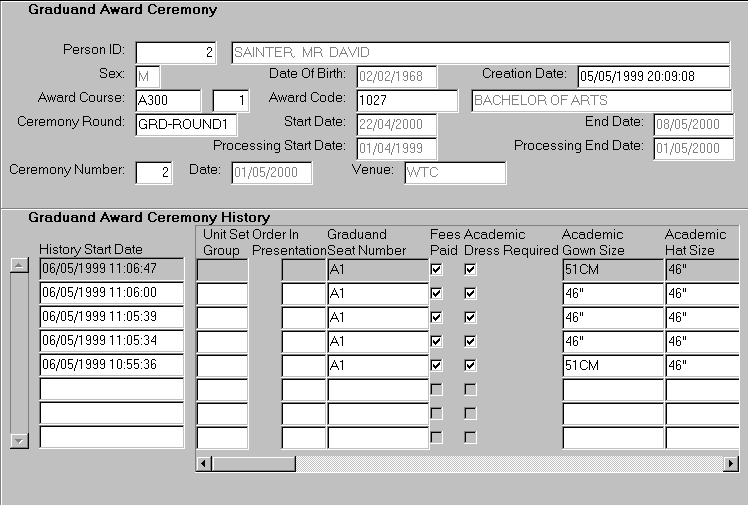The height and width of the screenshot is (505, 748).
Task: Check the empty Academic Dress box in last row
Action: pyautogui.click(x=470, y=437)
